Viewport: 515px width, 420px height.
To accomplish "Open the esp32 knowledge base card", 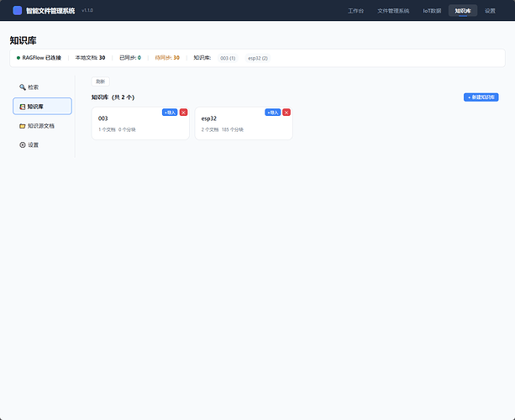I will click(244, 123).
